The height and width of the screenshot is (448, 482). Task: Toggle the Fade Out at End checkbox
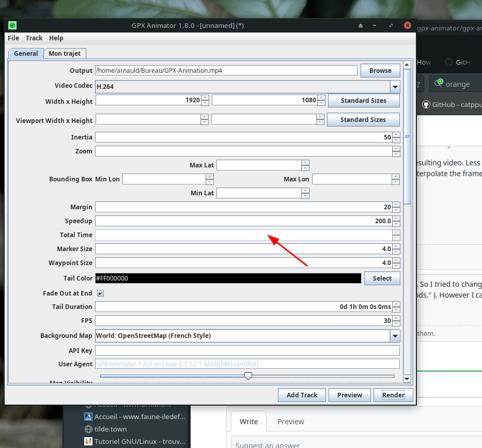(100, 293)
